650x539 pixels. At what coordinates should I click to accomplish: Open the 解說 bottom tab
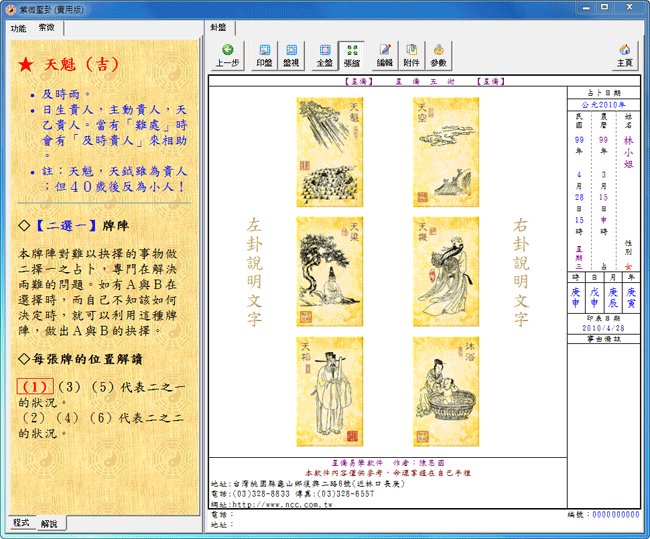point(50,524)
